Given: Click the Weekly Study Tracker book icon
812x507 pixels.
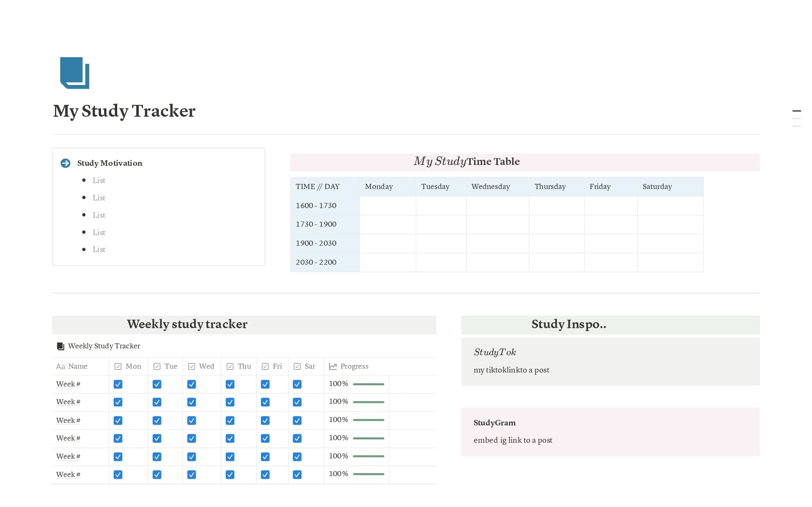Looking at the screenshot, I should coord(60,346).
